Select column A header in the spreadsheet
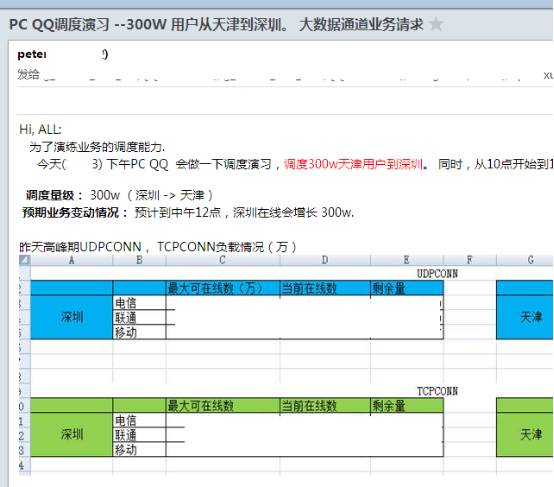 [x=72, y=260]
